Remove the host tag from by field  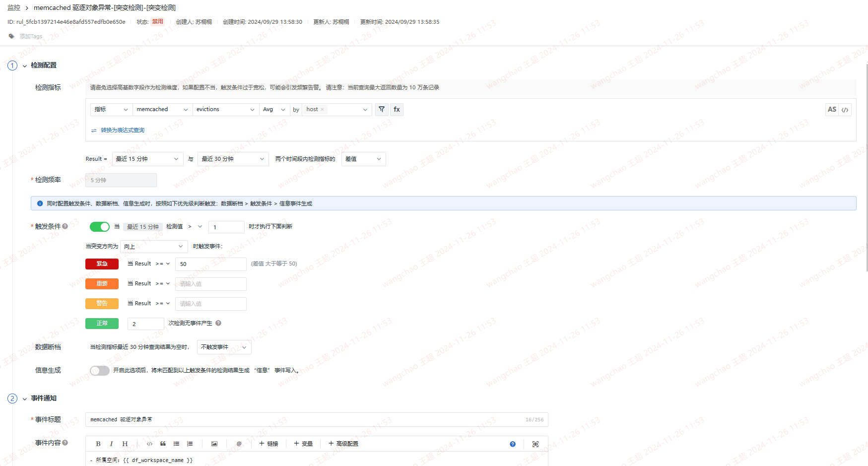point(322,109)
